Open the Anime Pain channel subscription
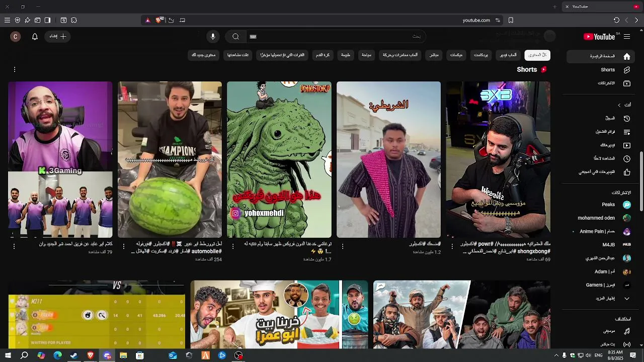644x362 pixels. [x=600, y=231]
